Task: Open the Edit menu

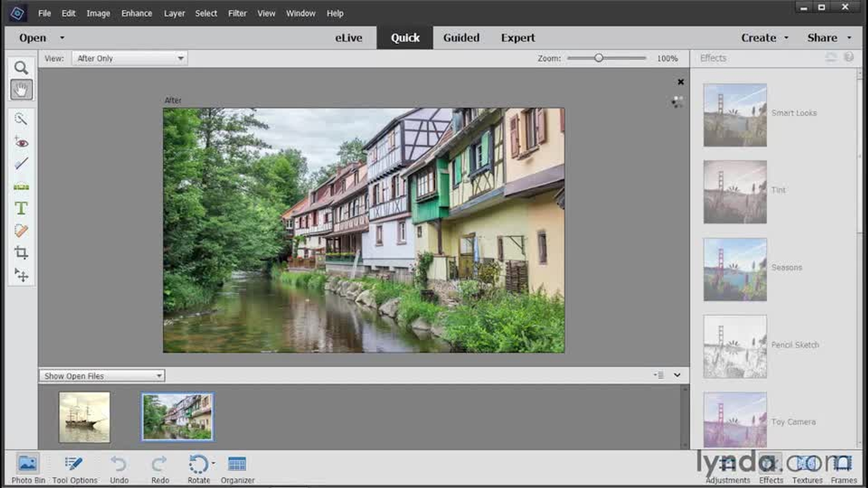Action: click(68, 14)
